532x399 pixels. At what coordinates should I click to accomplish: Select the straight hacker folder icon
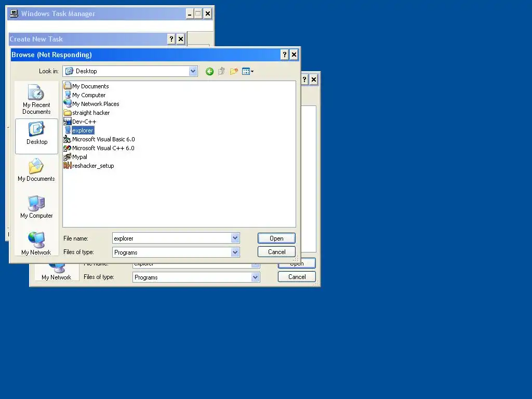click(x=68, y=112)
